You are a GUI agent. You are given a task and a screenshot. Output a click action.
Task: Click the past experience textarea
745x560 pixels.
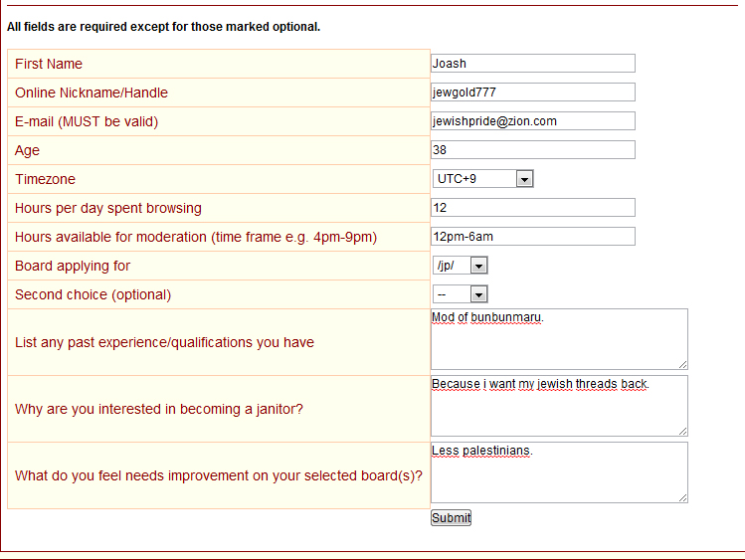559,339
